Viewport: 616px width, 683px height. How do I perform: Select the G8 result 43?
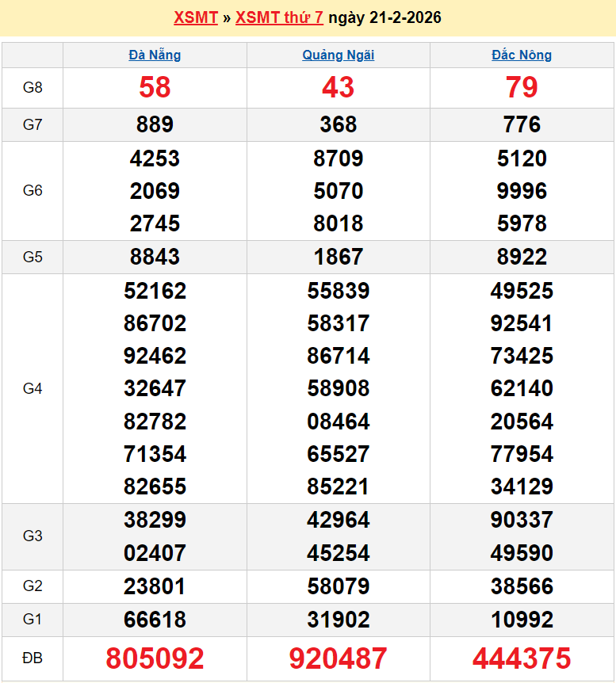point(339,87)
